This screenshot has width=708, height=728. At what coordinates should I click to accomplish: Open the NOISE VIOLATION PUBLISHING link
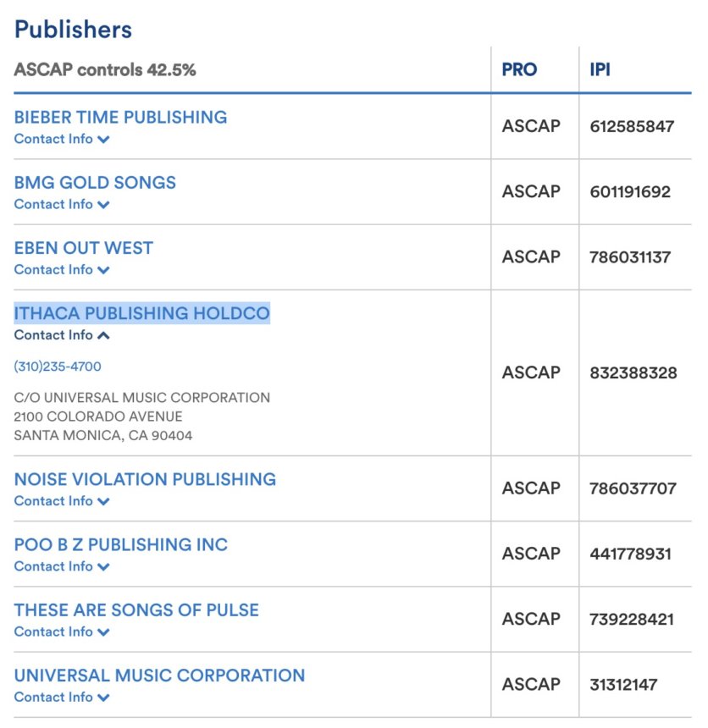(x=145, y=480)
